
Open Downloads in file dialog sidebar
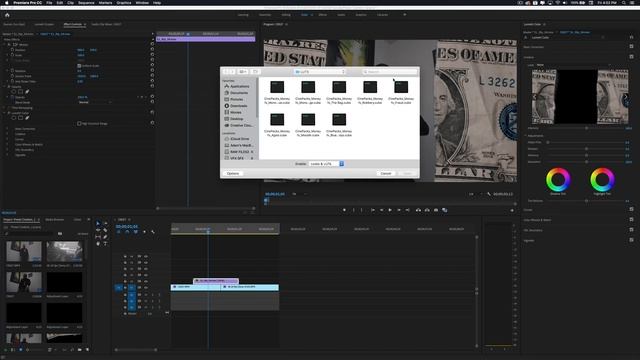click(x=236, y=106)
